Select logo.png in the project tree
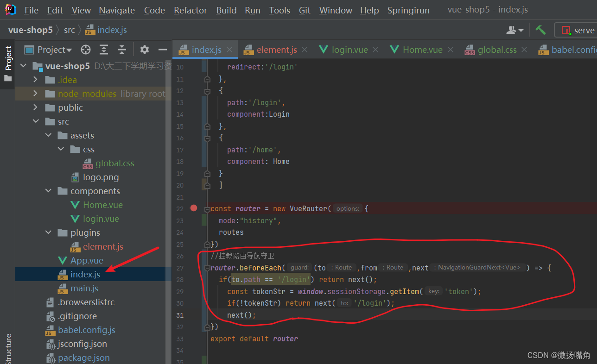Image resolution: width=597 pixels, height=364 pixels. (101, 177)
